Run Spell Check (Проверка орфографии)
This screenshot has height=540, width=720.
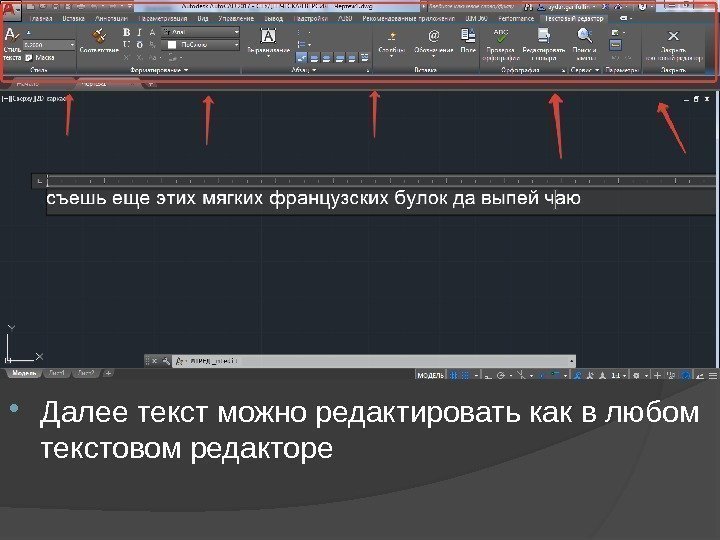(501, 44)
